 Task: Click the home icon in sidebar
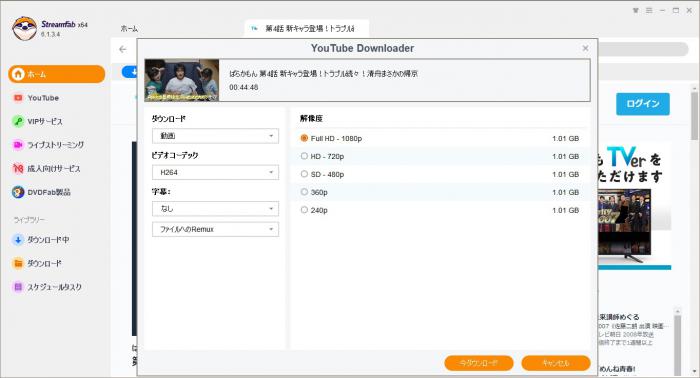(18, 74)
